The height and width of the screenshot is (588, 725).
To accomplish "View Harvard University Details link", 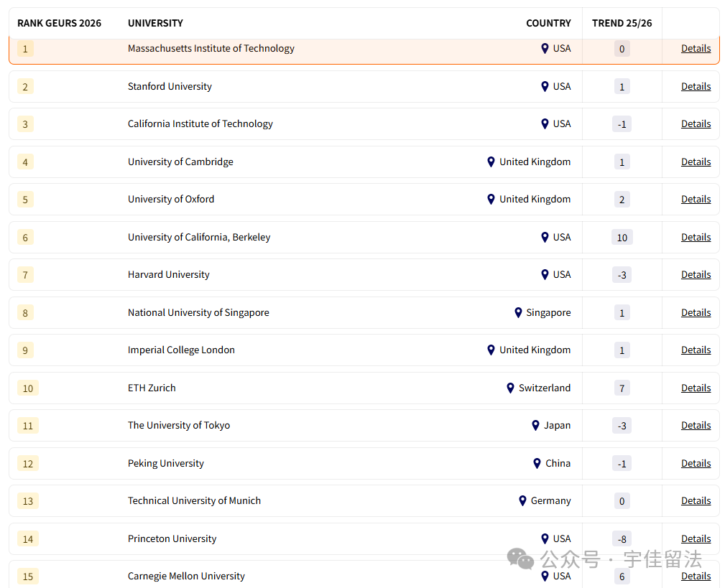I will tap(696, 274).
